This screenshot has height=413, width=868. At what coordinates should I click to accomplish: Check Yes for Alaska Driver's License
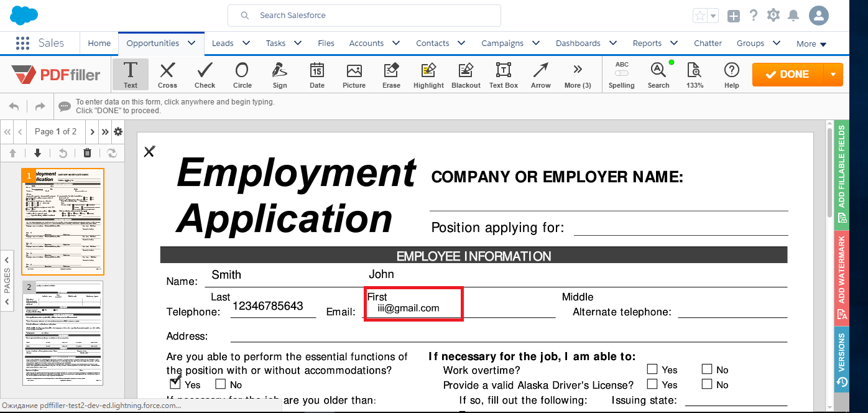[x=652, y=384]
